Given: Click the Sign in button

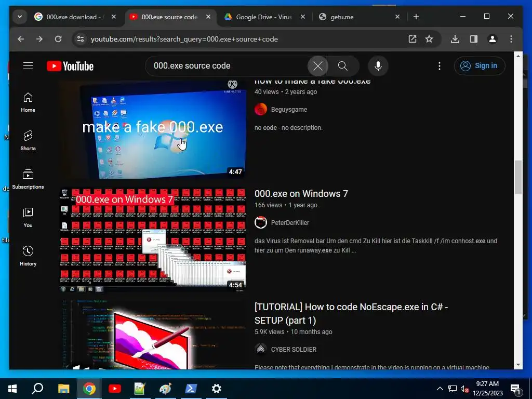Looking at the screenshot, I should point(480,66).
